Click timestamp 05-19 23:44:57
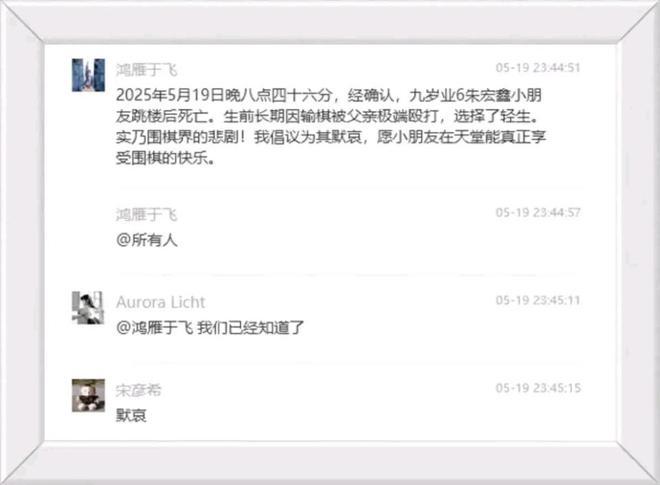660x485 pixels. pyautogui.click(x=538, y=213)
